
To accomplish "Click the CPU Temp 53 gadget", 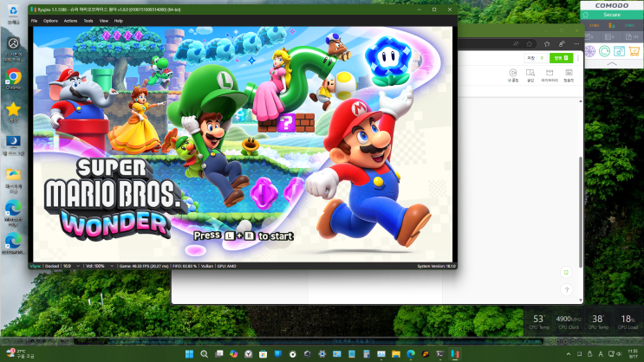I will (x=538, y=321).
